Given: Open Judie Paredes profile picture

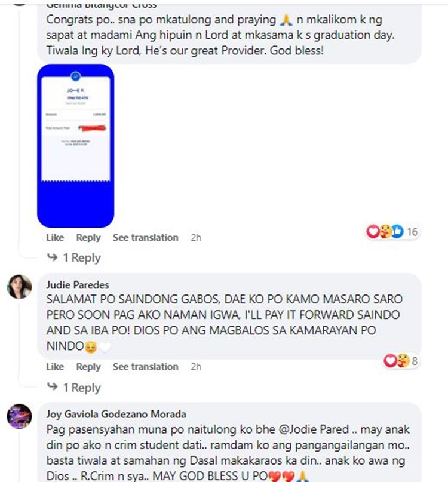Looking at the screenshot, I should 19,287.
